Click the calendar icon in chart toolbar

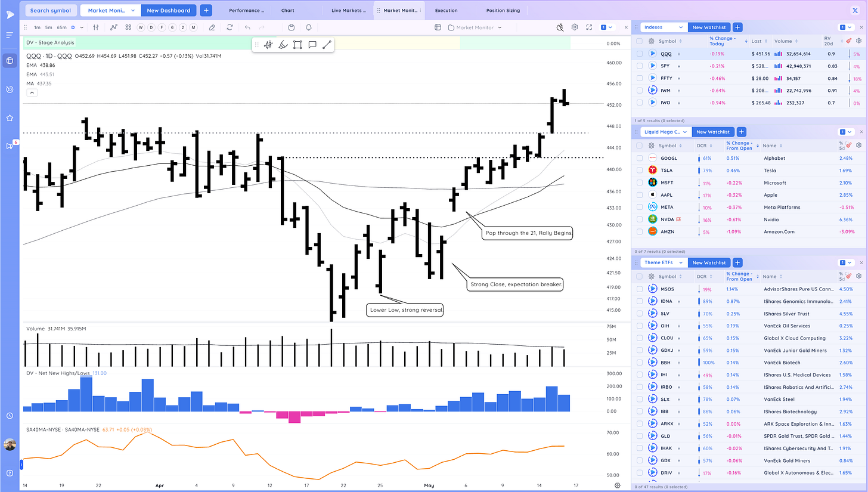291,27
